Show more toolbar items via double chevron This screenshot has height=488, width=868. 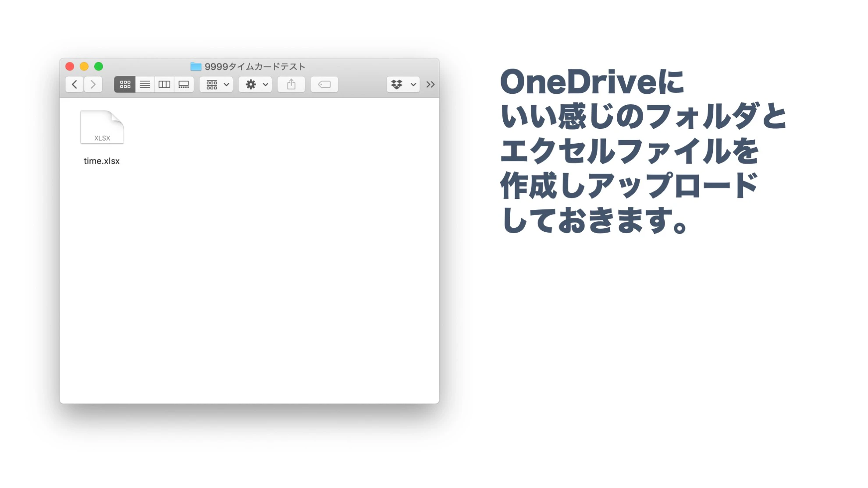tap(430, 85)
